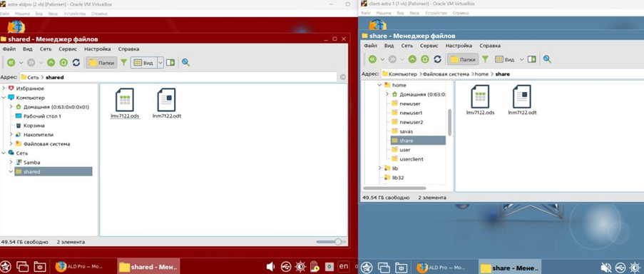Image resolution: width=644 pixels, height=274 pixels.
Task: Open the star start menu in left VM
Action: (x=5, y=267)
